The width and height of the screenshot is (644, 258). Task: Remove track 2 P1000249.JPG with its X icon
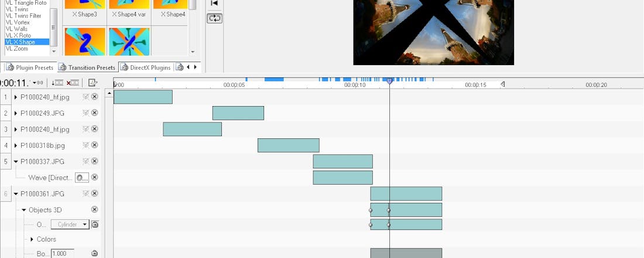click(94, 113)
